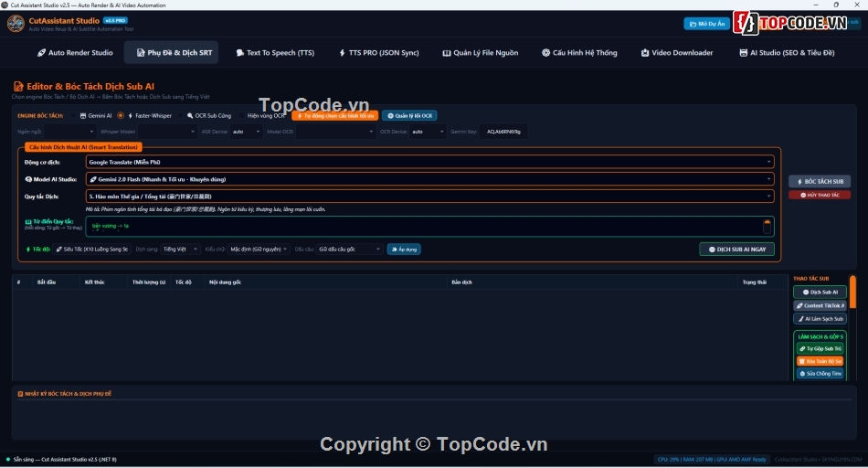Go to the Cấu Hình Hệ Thống tab
868x468 pixels.
pyautogui.click(x=579, y=53)
